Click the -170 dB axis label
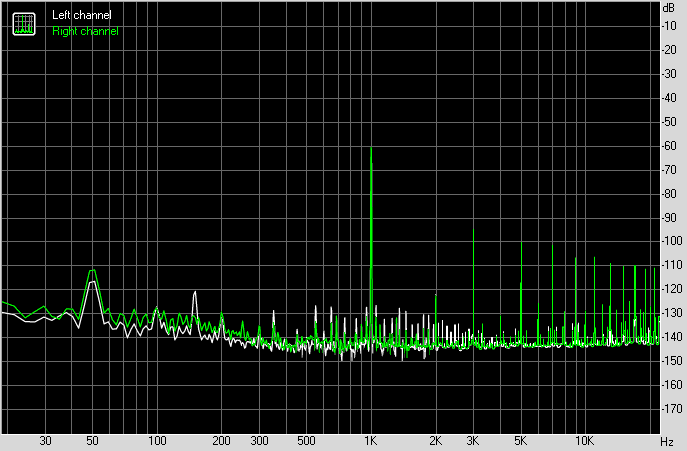This screenshot has width=687, height=451. click(672, 408)
